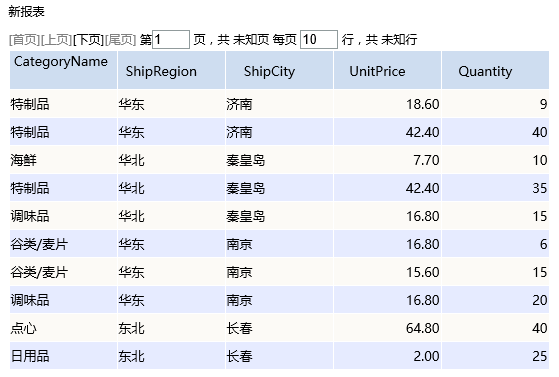Click the unit price 2.00 cell
Screen dimensions: 559x377
pos(388,356)
